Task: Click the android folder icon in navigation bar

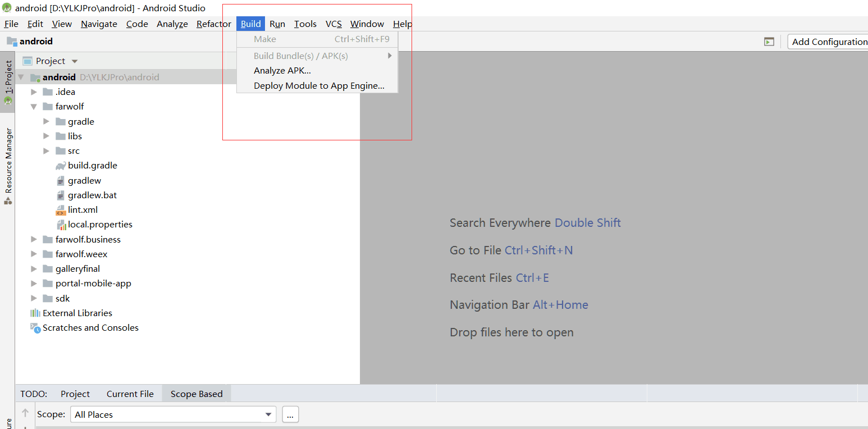Action: coord(12,41)
